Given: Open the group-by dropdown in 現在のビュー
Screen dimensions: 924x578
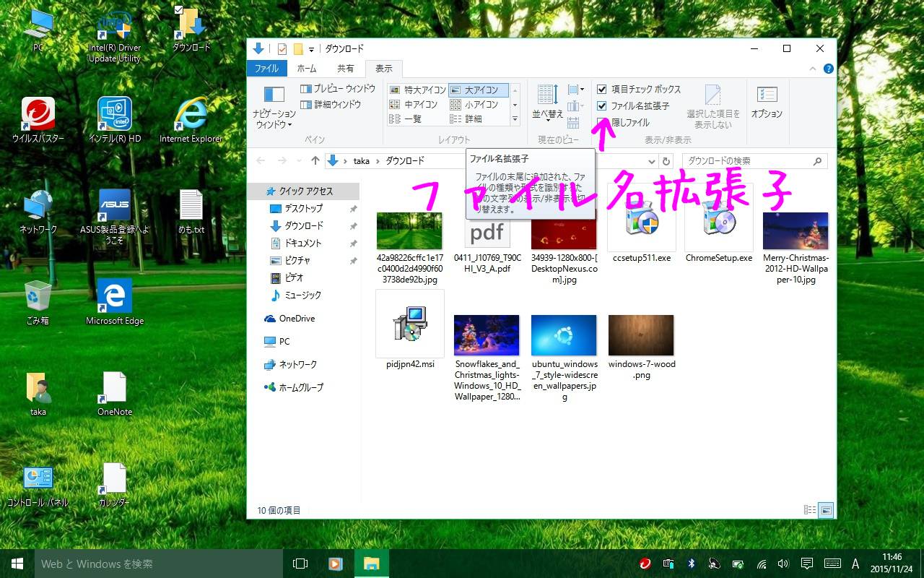Looking at the screenshot, I should pyautogui.click(x=575, y=90).
